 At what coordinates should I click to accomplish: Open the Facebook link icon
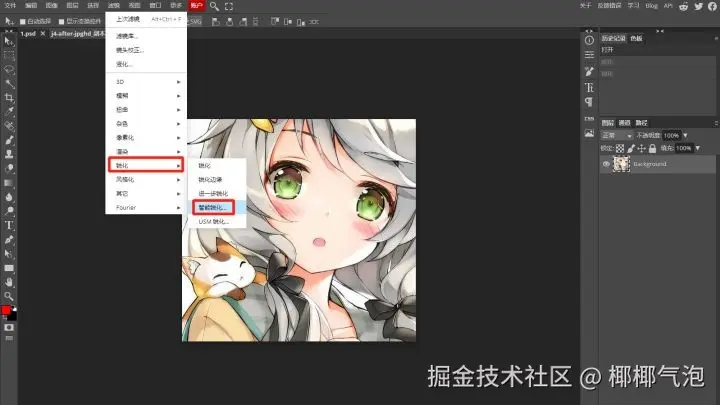712,6
